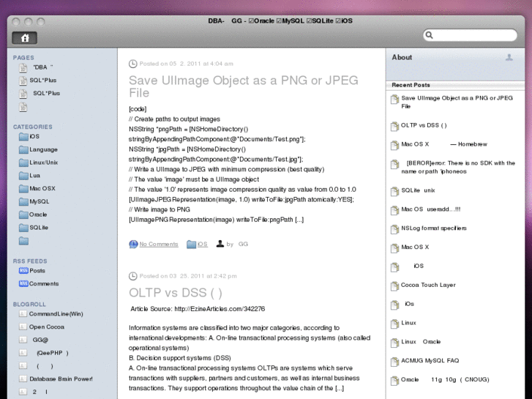Open the Lua category in sidebar

tap(34, 176)
